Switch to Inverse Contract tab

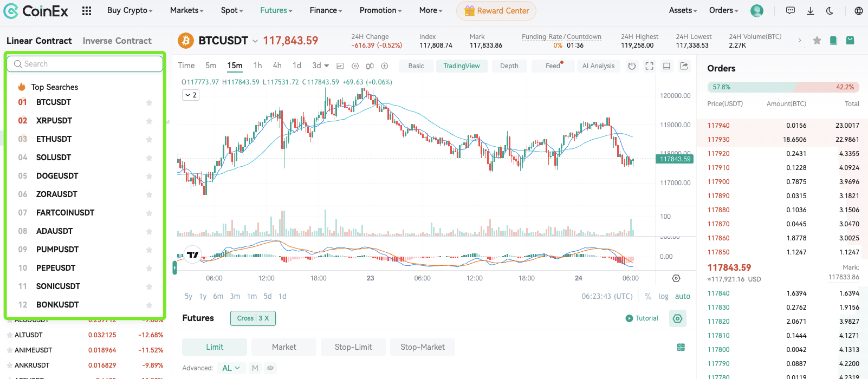coord(117,41)
